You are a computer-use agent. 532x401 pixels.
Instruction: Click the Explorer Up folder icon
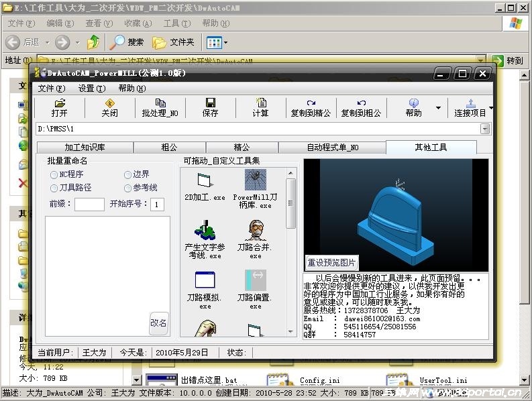point(93,42)
